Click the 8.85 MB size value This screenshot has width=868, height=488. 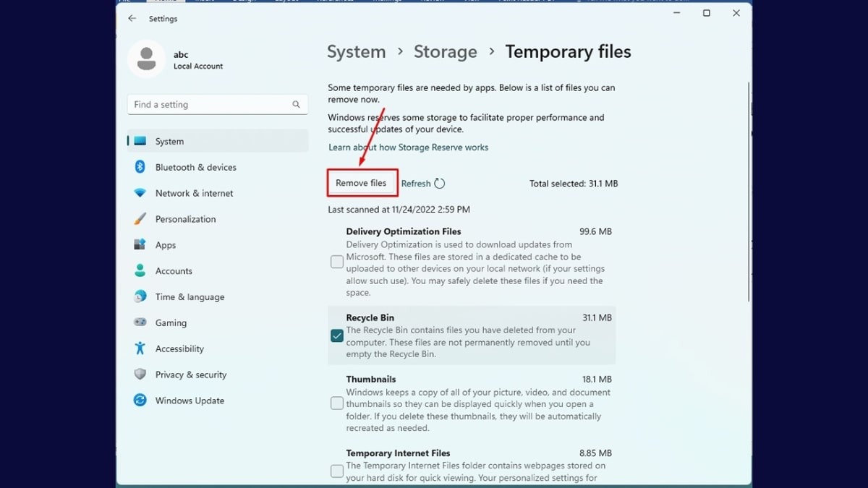pyautogui.click(x=596, y=453)
